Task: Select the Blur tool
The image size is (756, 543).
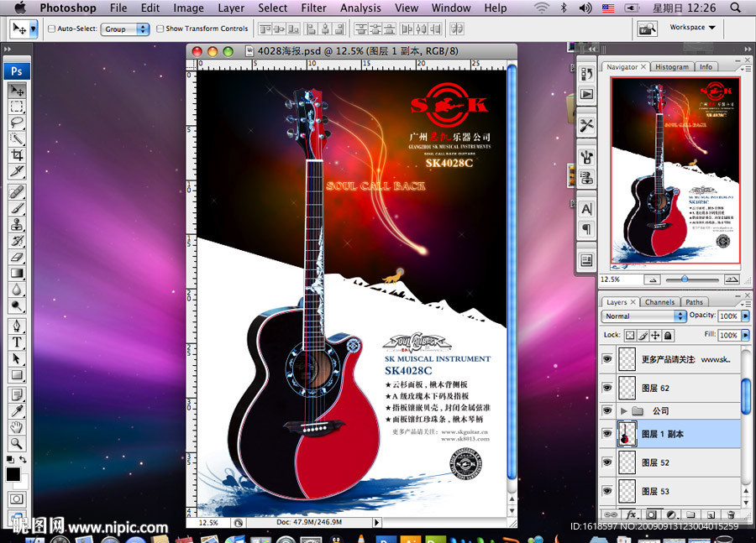Action: click(17, 290)
